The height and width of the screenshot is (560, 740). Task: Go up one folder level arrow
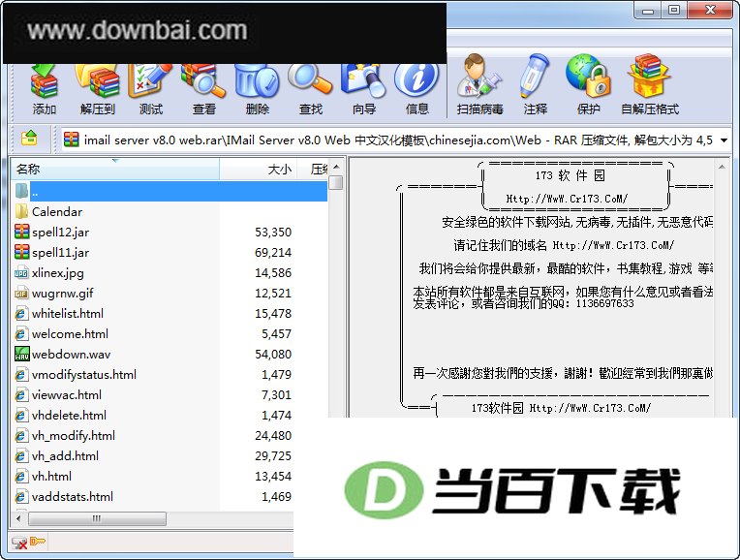coord(29,139)
